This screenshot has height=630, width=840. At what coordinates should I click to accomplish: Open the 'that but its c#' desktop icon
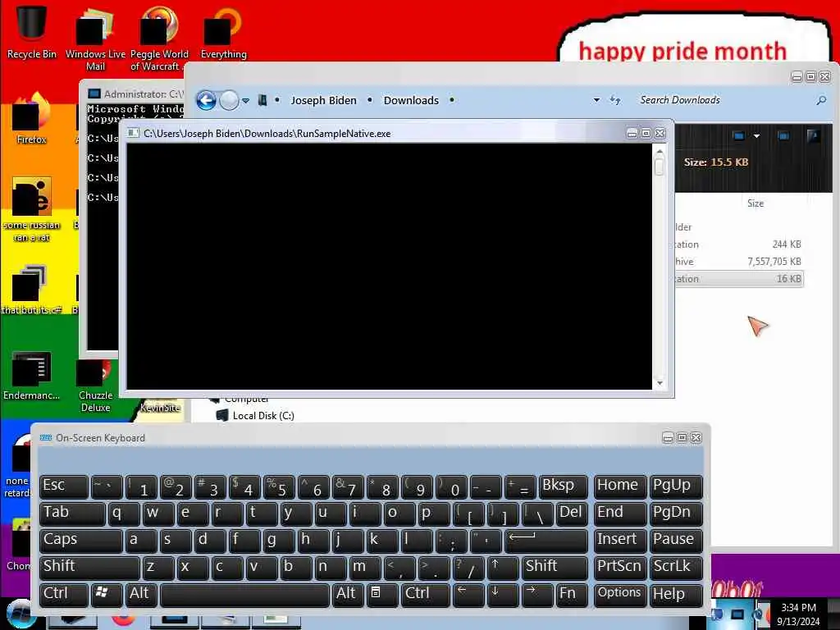pyautogui.click(x=31, y=290)
